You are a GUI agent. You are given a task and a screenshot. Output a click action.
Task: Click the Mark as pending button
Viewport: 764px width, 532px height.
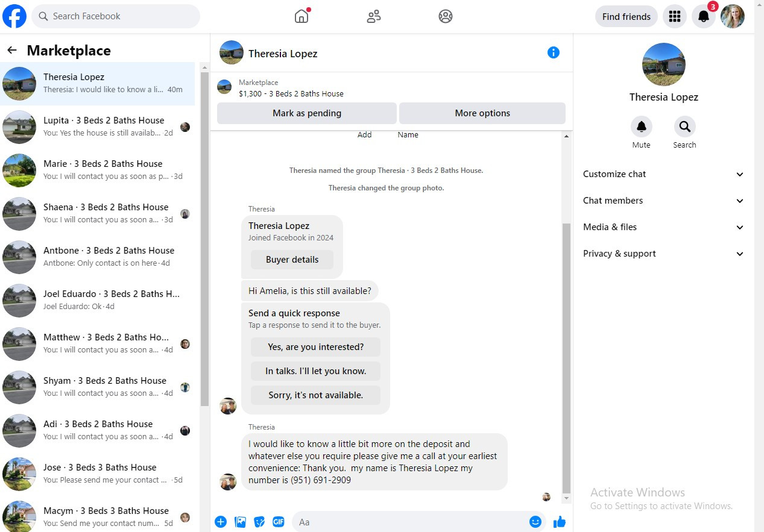click(x=307, y=113)
